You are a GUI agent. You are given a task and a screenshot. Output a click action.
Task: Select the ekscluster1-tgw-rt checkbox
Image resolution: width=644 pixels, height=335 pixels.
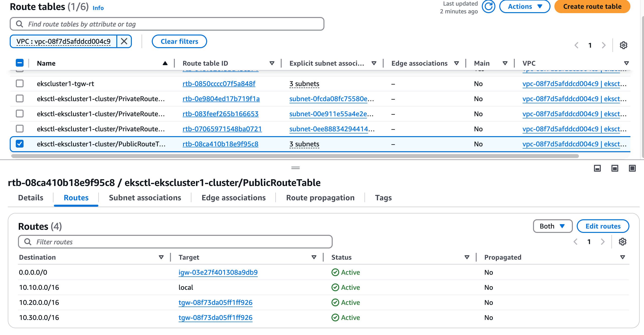click(x=19, y=84)
